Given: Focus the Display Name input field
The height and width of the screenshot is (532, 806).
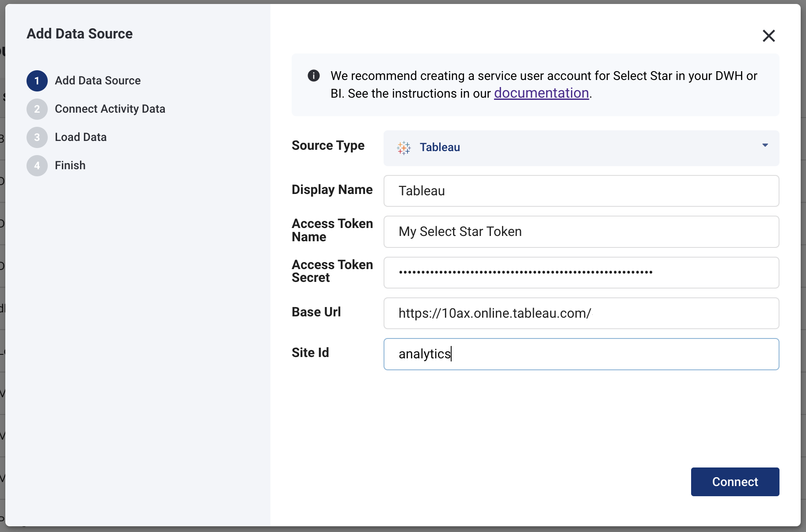Looking at the screenshot, I should [581, 191].
